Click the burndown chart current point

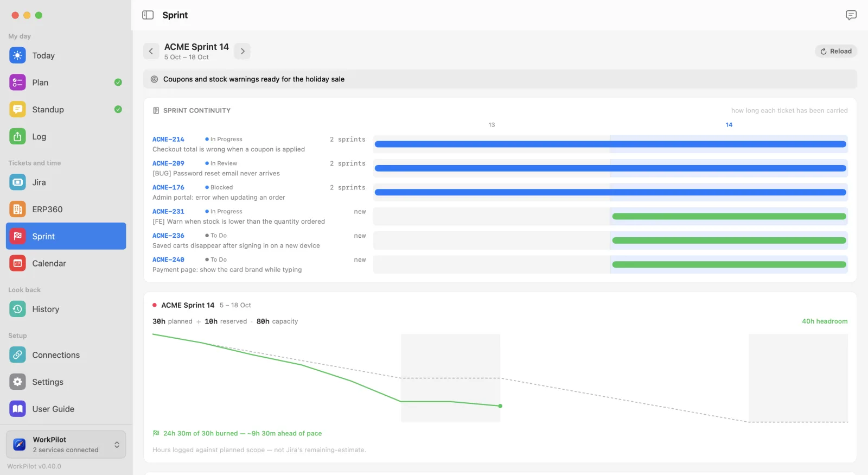click(500, 406)
